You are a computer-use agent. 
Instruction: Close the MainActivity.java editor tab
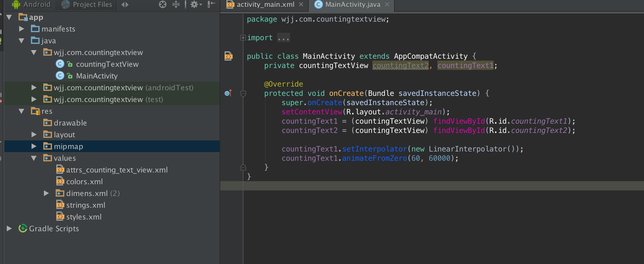387,4
